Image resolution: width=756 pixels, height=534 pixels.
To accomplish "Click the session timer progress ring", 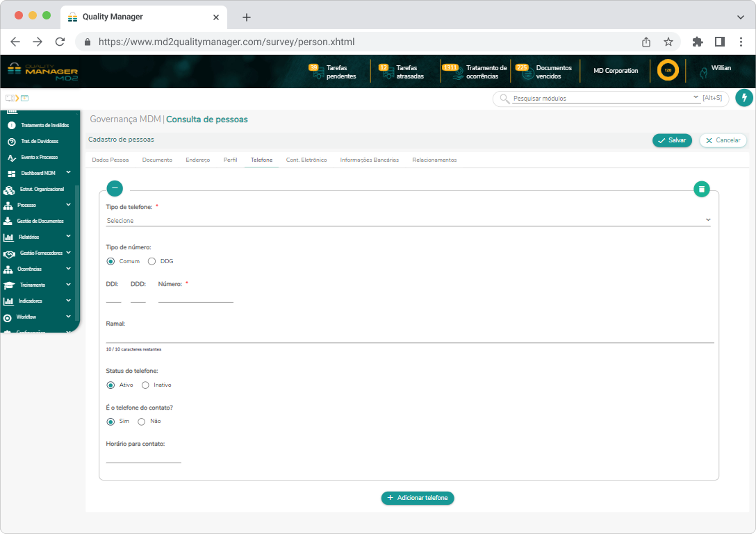I will (x=668, y=70).
